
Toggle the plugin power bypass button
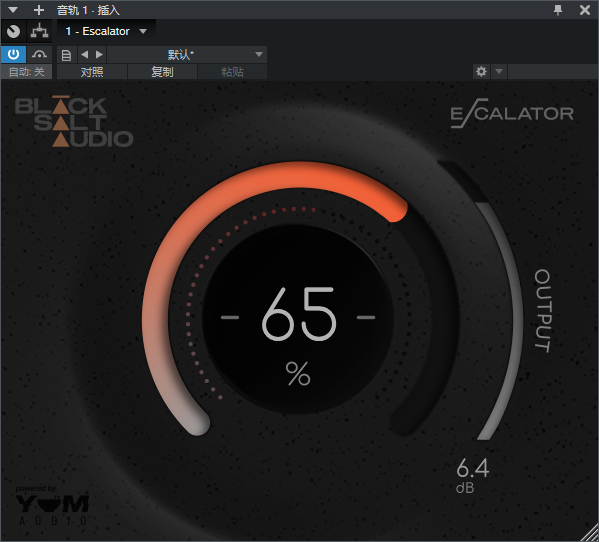point(13,54)
